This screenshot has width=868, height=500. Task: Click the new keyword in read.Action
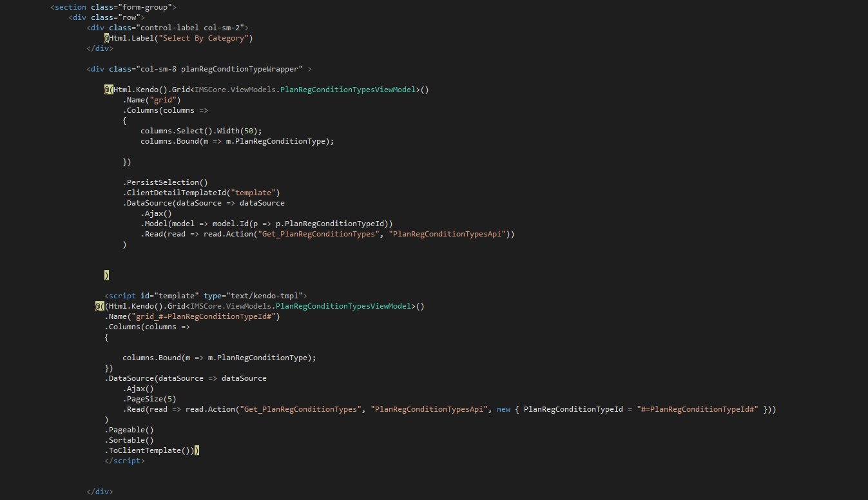coord(504,409)
